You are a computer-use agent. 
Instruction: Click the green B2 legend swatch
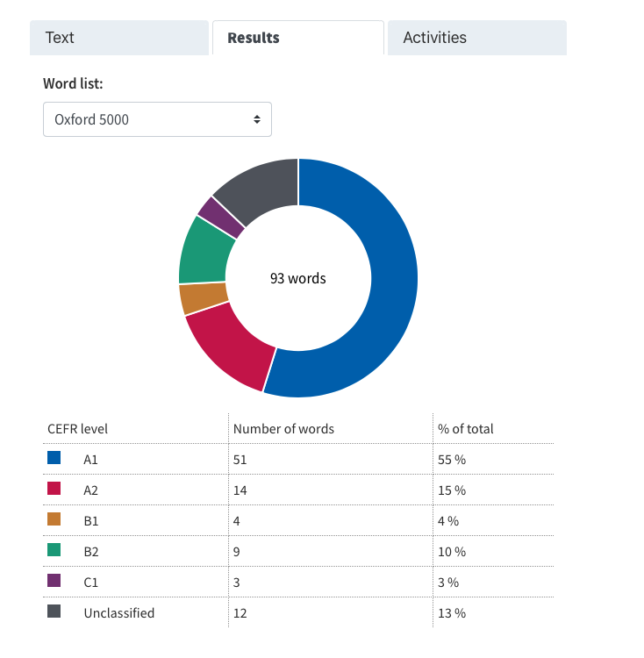(54, 550)
